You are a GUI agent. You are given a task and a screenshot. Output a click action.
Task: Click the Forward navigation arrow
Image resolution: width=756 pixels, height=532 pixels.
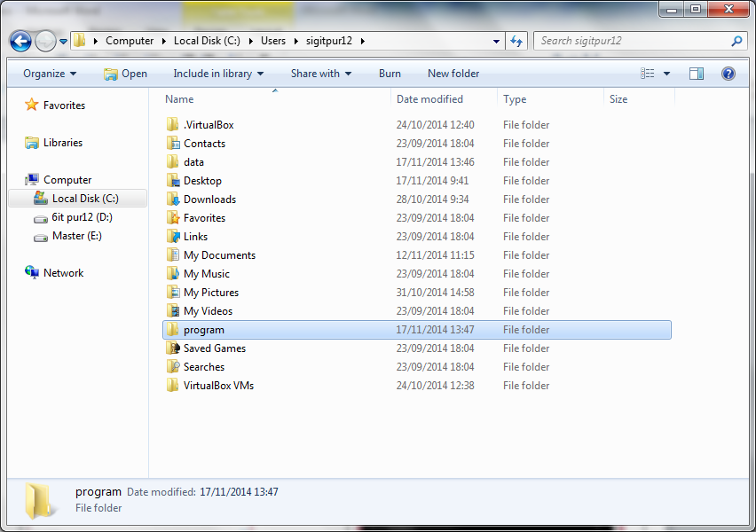pyautogui.click(x=46, y=41)
